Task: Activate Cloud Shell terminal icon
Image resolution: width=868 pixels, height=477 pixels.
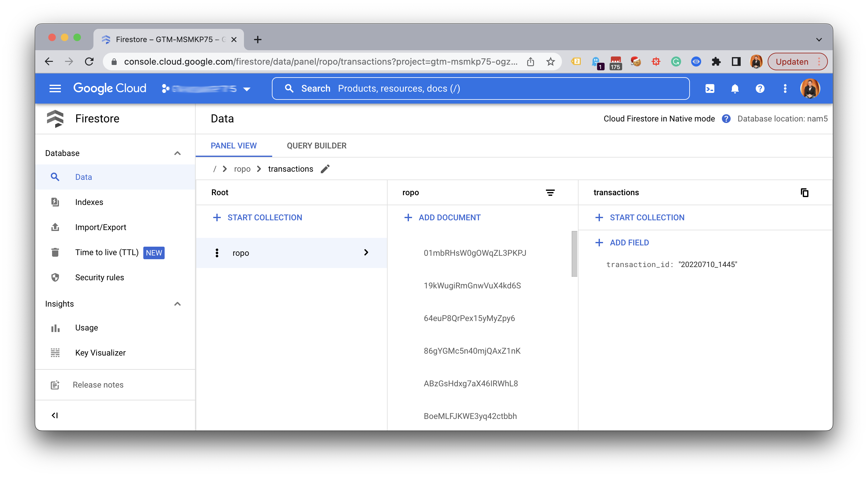Action: [x=710, y=89]
